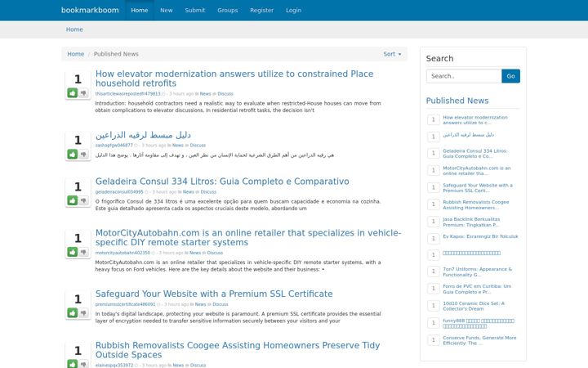Open the Submit page
This screenshot has width=588, height=368.
click(x=195, y=10)
